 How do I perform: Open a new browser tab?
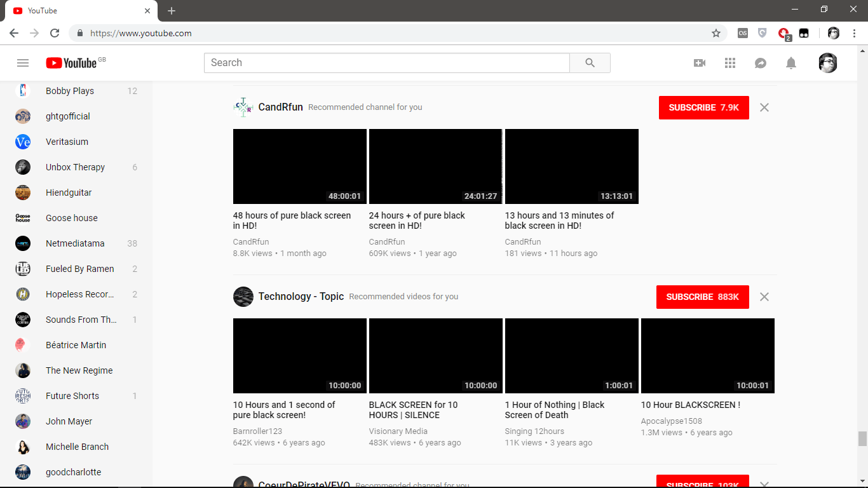[172, 11]
